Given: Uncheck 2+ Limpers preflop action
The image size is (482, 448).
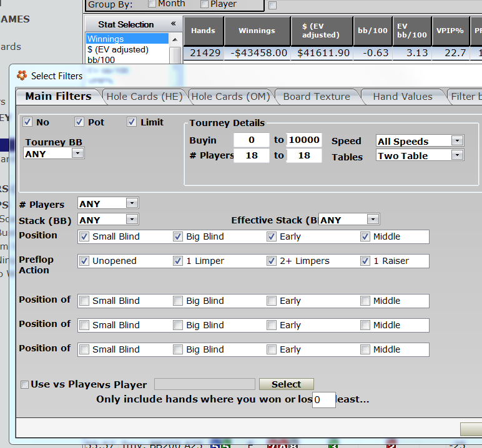Looking at the screenshot, I should [272, 261].
